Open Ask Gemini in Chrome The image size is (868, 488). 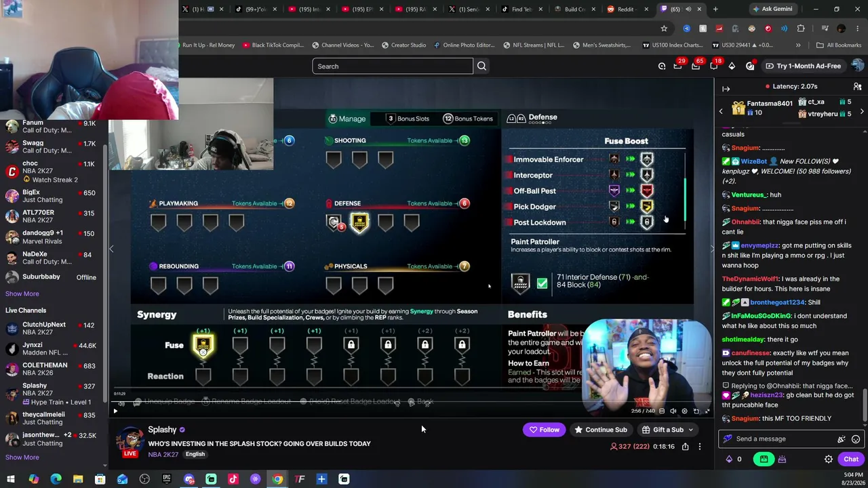tap(772, 9)
